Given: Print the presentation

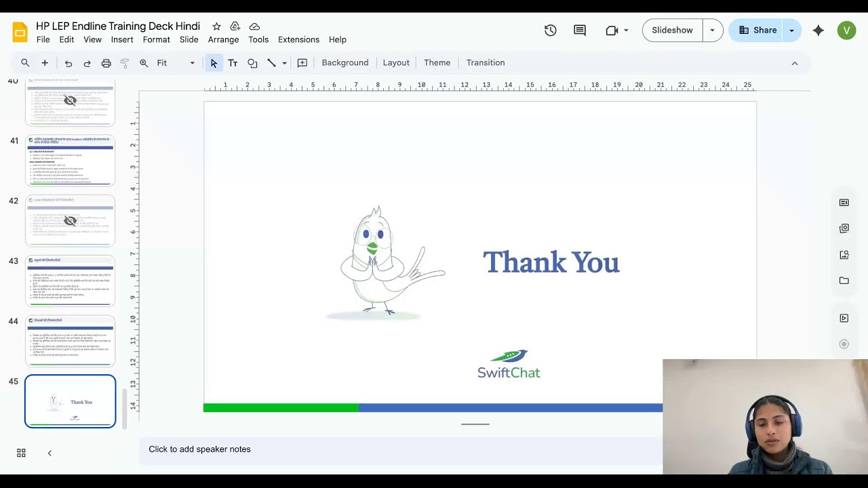Looking at the screenshot, I should pyautogui.click(x=106, y=63).
